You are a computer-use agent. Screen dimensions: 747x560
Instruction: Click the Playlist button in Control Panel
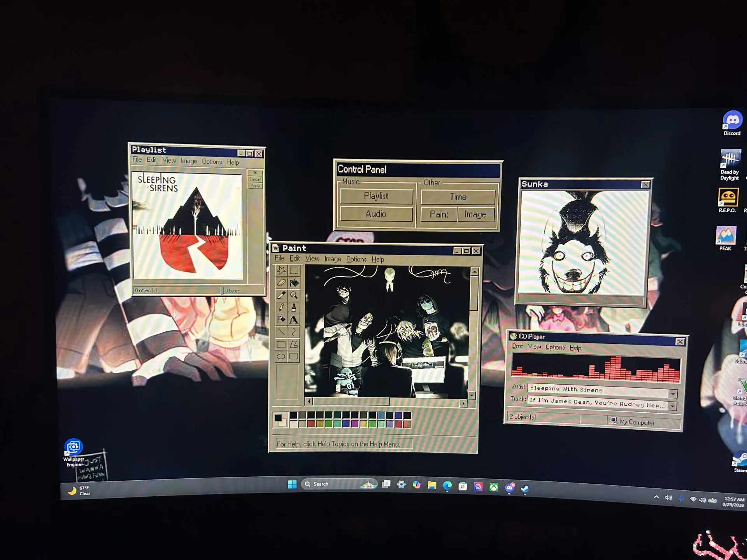point(376,196)
